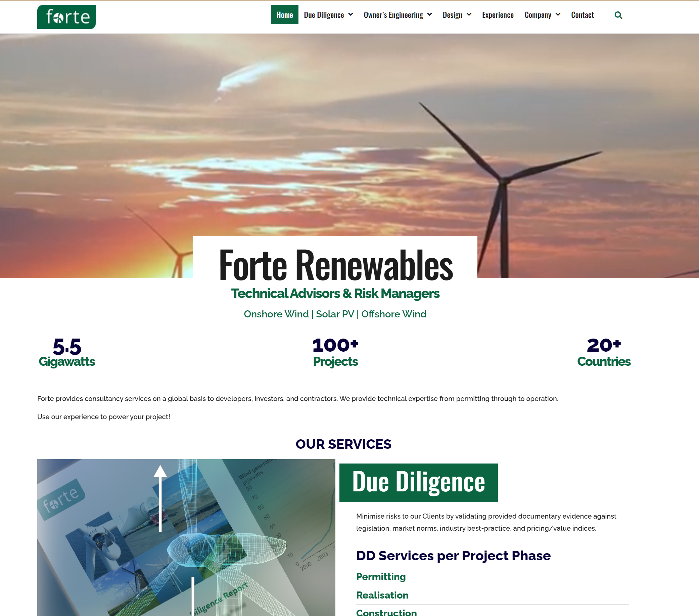Open the search function via magnifier icon
The width and height of the screenshot is (699, 616).
tap(618, 15)
